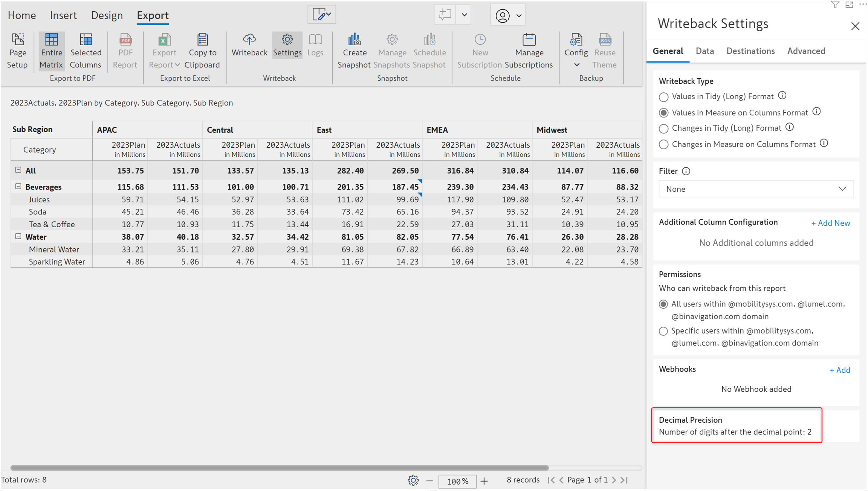Switch to the Destinations tab
Viewport: 868px width, 491px height.
[x=750, y=51]
